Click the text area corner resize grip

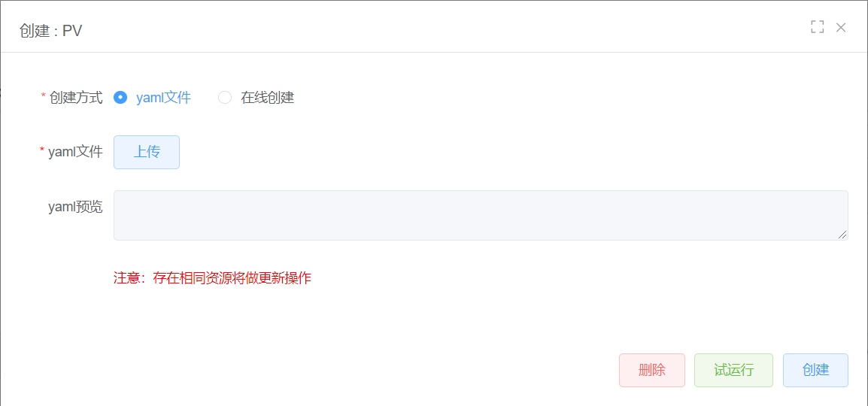[842, 235]
